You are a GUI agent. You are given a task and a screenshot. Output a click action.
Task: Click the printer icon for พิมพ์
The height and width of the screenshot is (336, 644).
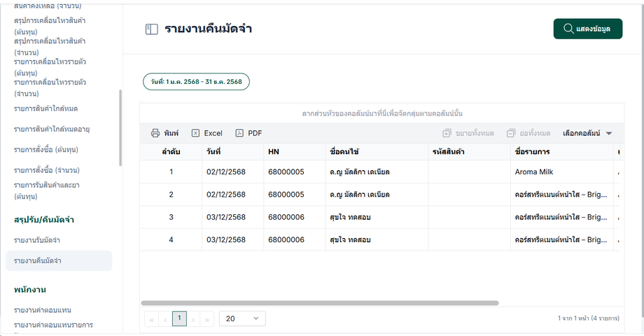(155, 133)
